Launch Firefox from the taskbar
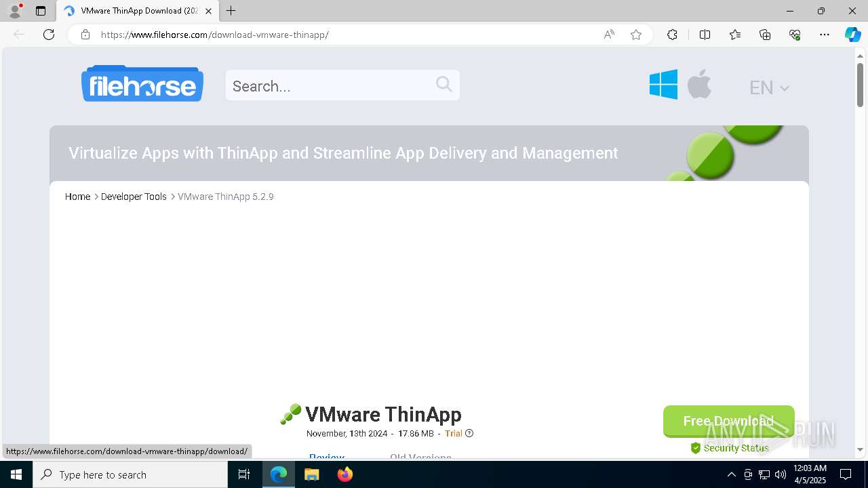868x488 pixels. tap(344, 474)
